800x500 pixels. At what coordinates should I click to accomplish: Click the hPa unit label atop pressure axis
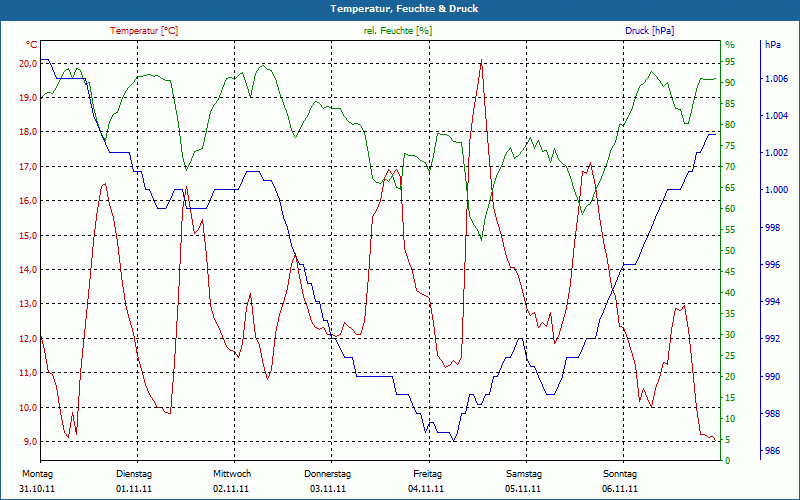tap(772, 45)
